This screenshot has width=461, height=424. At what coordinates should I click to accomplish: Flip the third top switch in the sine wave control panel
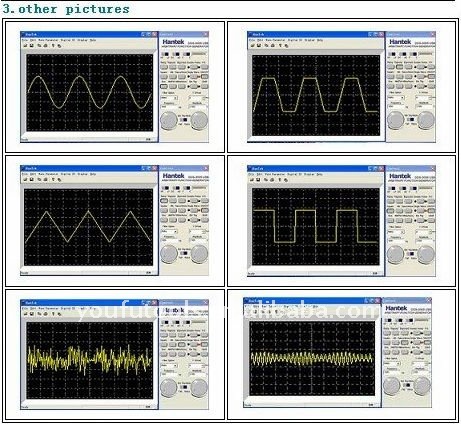[x=187, y=54]
